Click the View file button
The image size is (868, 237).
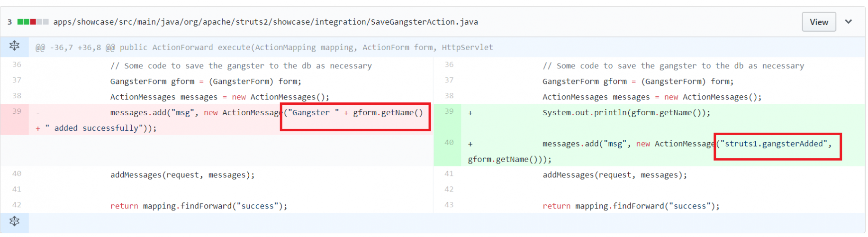818,22
